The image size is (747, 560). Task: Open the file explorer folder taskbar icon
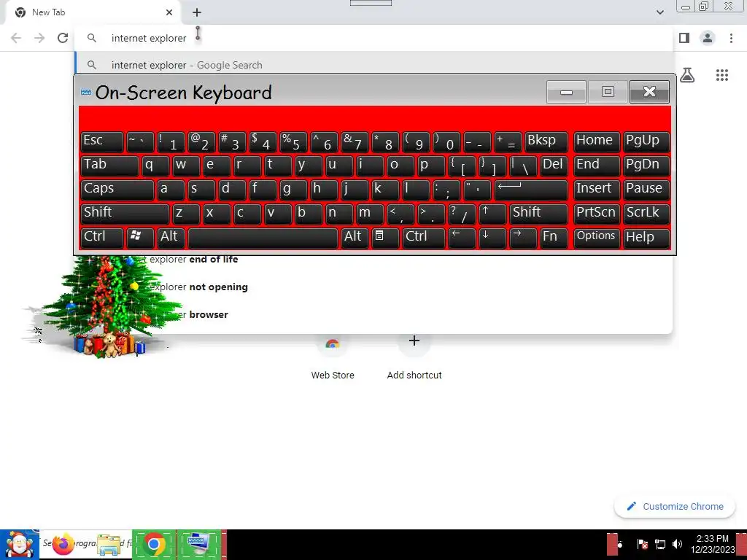(x=109, y=545)
